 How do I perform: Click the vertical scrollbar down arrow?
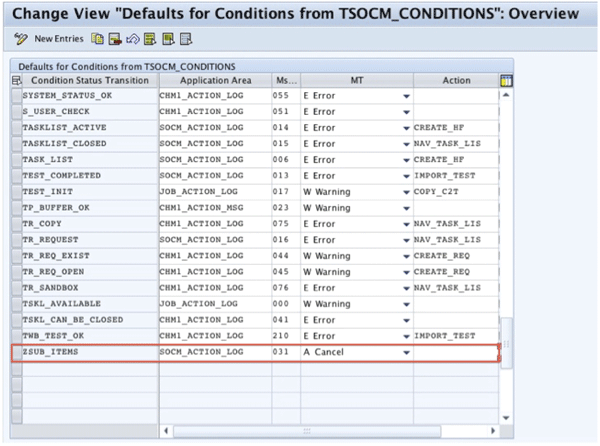pos(506,418)
